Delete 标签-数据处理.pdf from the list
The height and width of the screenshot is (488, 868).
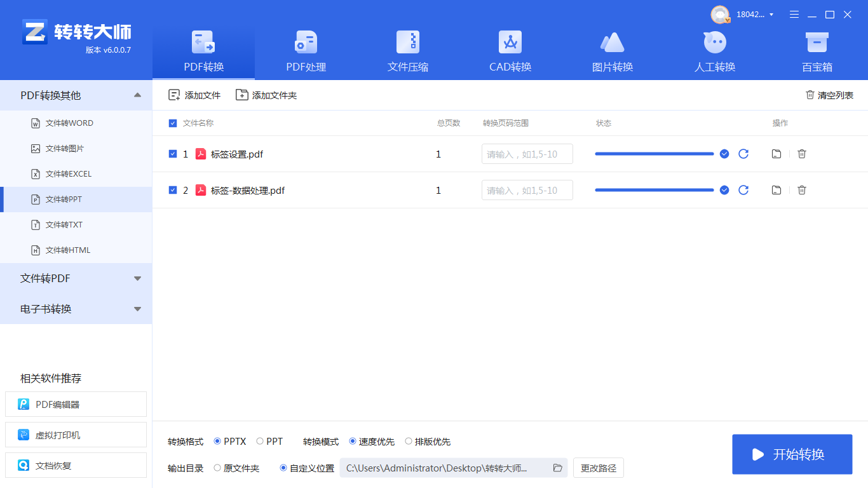(801, 189)
